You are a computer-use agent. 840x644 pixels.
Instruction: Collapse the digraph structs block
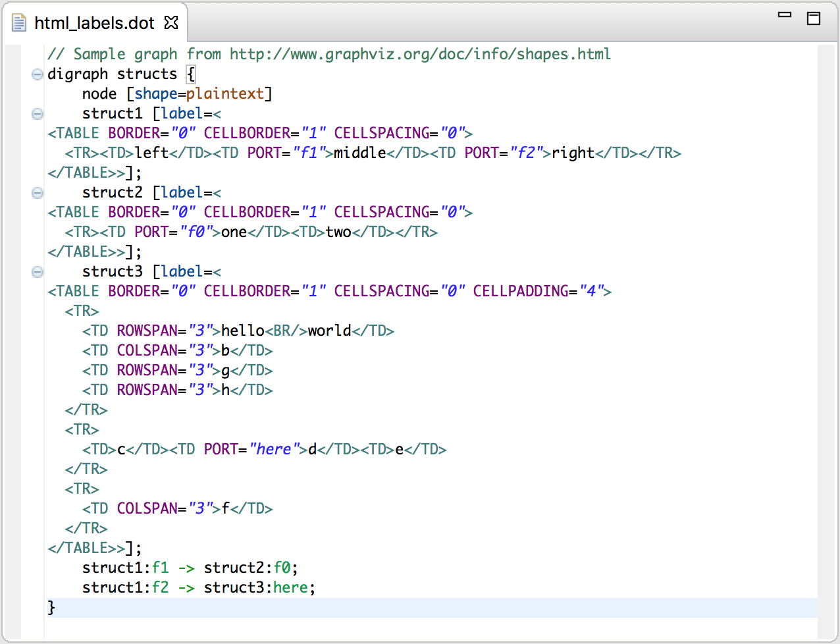[38, 74]
